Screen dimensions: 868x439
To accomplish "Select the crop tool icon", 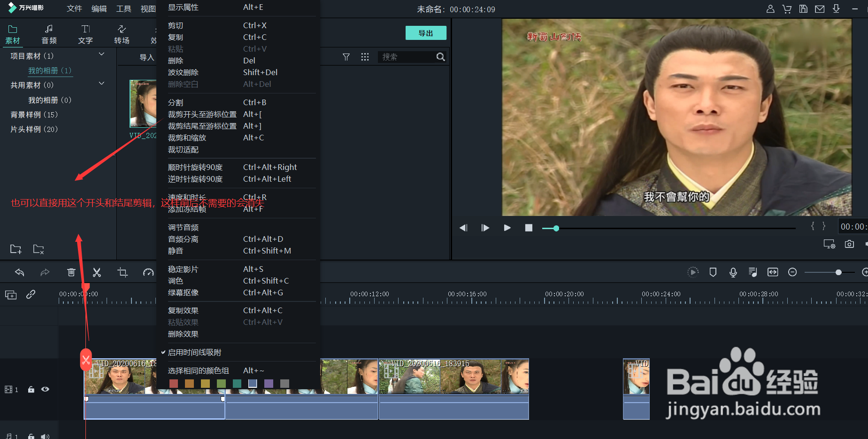I will click(x=123, y=272).
